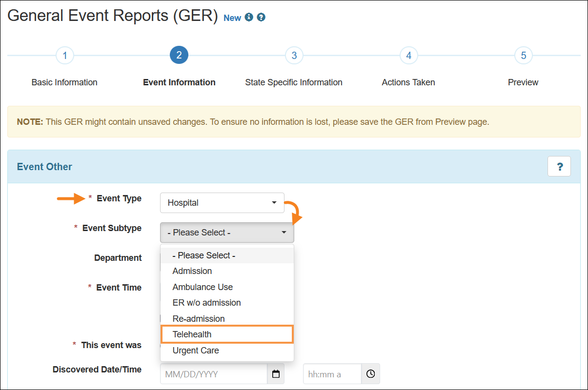Image resolution: width=588 pixels, height=390 pixels.
Task: Go to step 4 Actions Taken
Action: click(x=408, y=55)
